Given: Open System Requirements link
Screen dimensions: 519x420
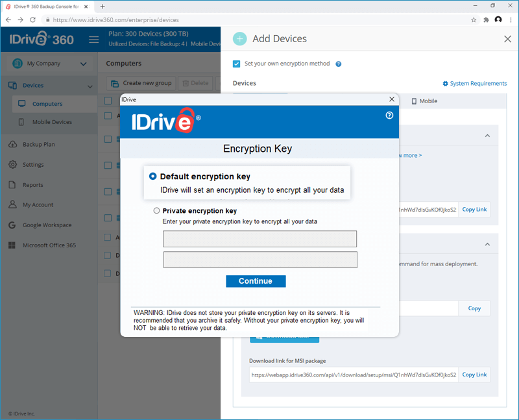Looking at the screenshot, I should pos(475,84).
